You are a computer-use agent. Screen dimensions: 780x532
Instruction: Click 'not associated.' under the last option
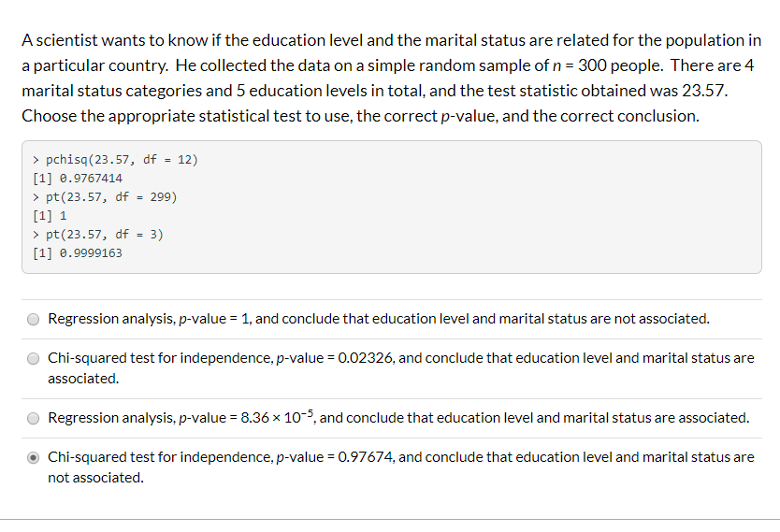pos(95,478)
